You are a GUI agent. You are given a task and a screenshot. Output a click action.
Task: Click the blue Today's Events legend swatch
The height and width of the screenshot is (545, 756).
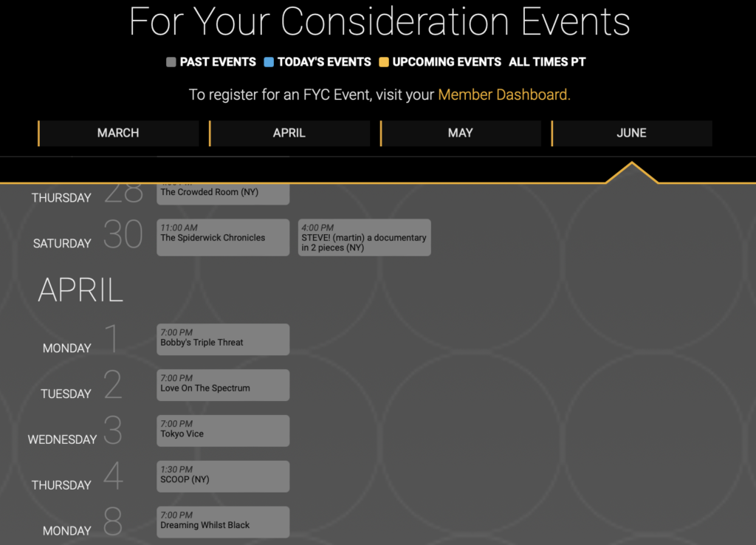tap(269, 62)
